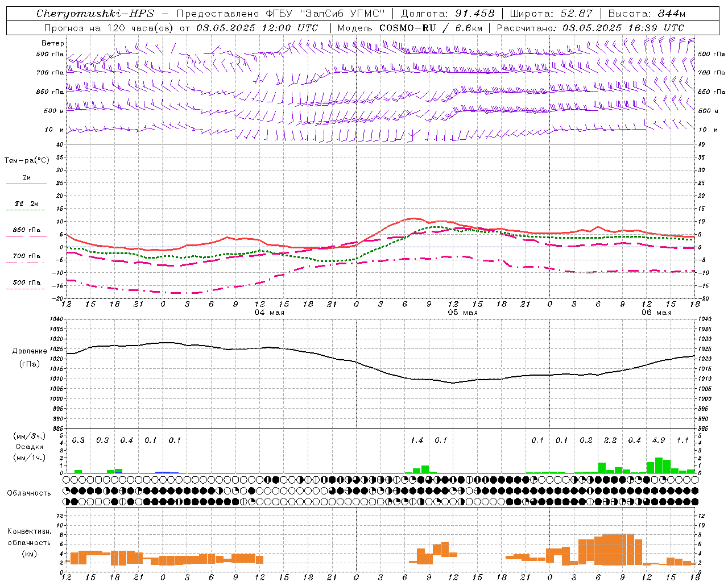Click the 700 гПа temperature legend entry
The image size is (728, 582).
pyautogui.click(x=27, y=256)
